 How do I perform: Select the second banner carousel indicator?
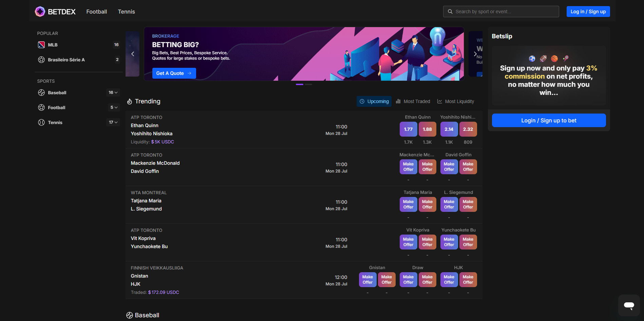tap(308, 84)
